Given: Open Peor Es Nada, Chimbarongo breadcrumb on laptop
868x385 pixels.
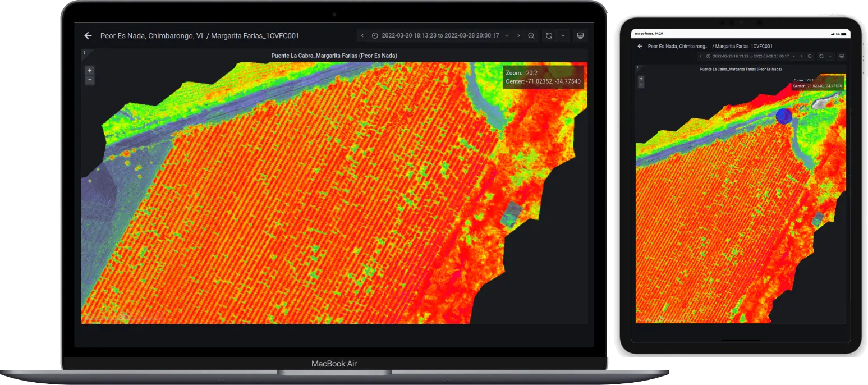Looking at the screenshot, I should coord(151,35).
